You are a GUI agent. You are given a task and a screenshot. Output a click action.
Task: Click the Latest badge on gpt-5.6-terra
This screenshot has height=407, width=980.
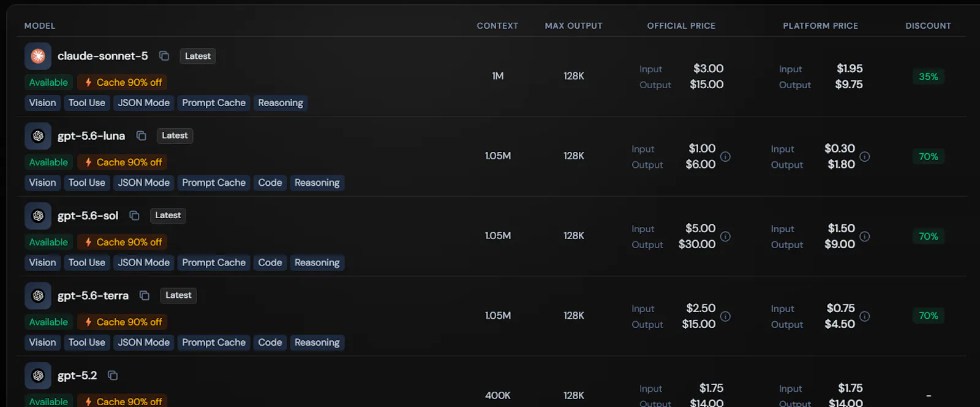tap(178, 295)
